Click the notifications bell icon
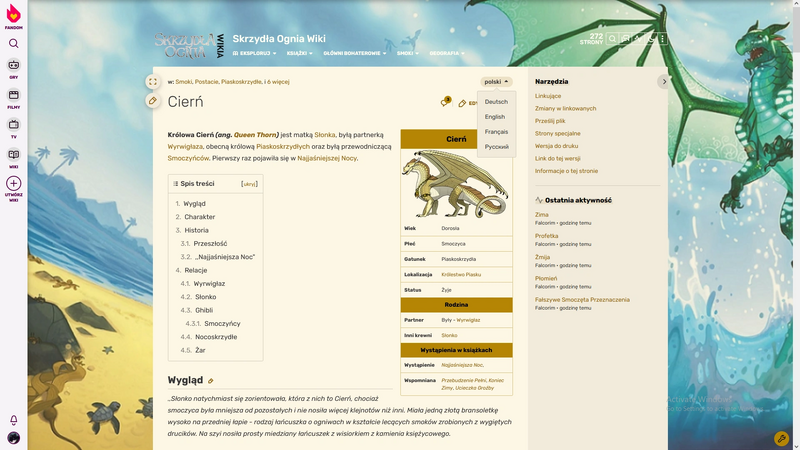800x450 pixels. pos(13,420)
